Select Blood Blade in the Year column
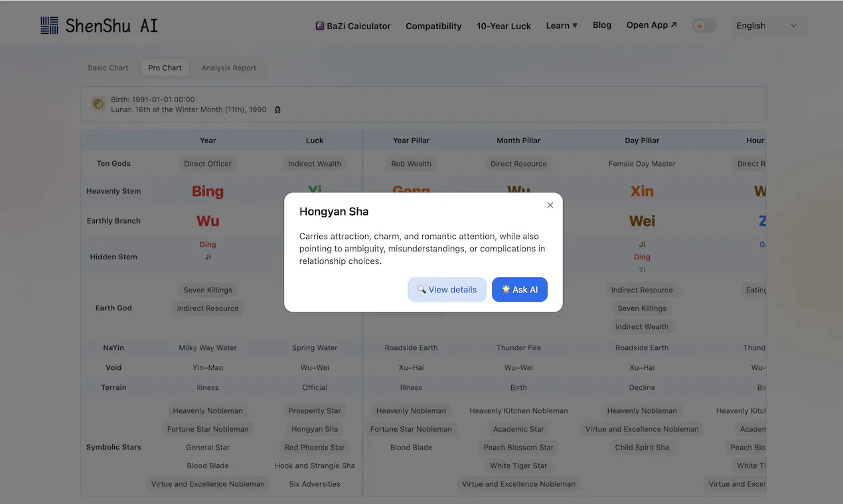The height and width of the screenshot is (504, 843). [x=208, y=466]
